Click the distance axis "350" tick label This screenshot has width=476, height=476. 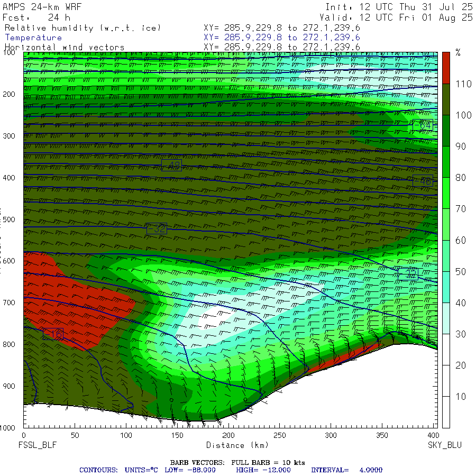point(382,435)
